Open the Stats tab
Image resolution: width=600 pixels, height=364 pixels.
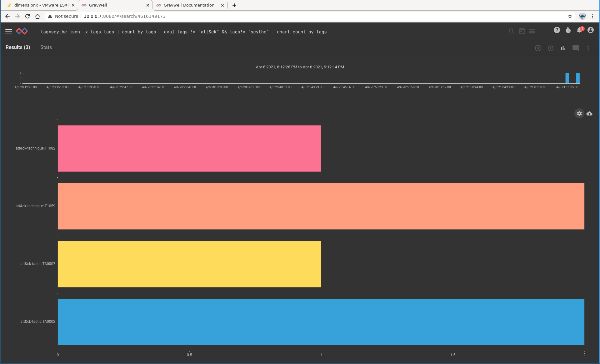pos(46,47)
